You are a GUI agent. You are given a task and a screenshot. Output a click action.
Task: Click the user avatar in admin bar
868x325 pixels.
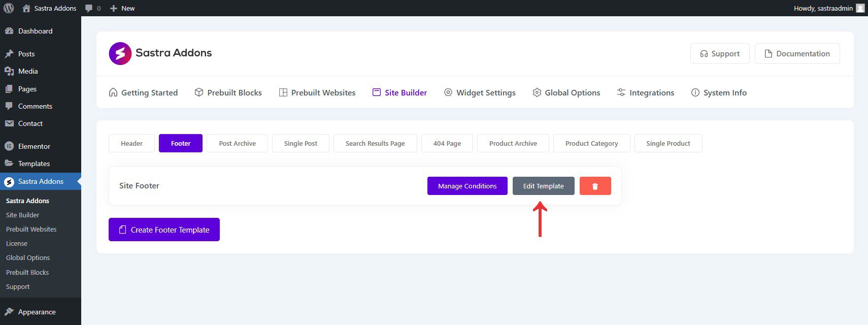pyautogui.click(x=860, y=8)
